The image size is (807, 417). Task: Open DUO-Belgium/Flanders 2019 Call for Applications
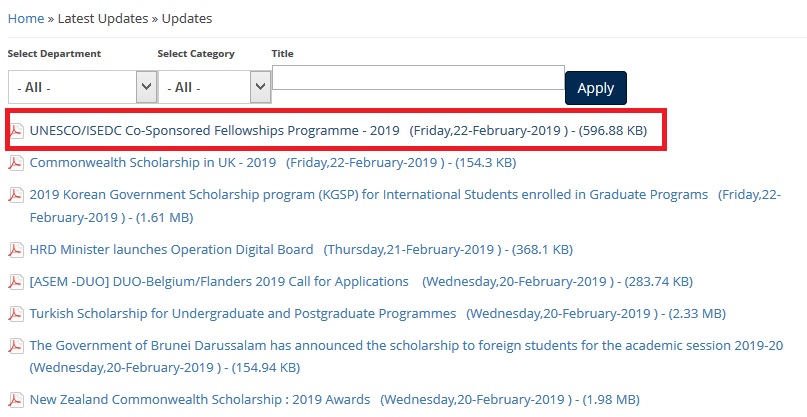click(x=219, y=281)
